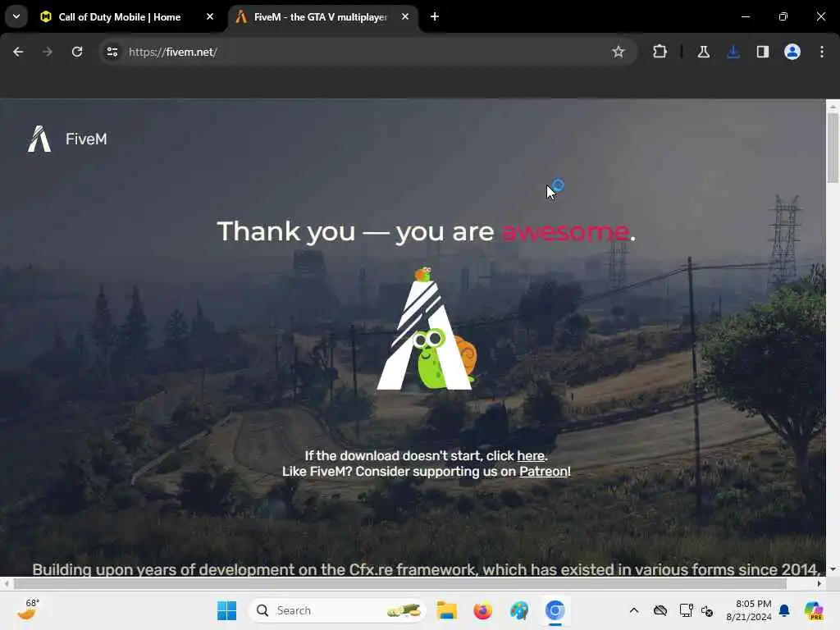
Task: Toggle the browser side panel
Action: click(x=762, y=52)
